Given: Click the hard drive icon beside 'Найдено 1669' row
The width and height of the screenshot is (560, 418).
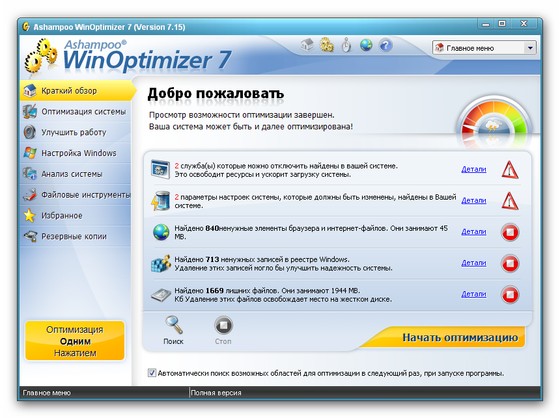Looking at the screenshot, I should tap(161, 295).
